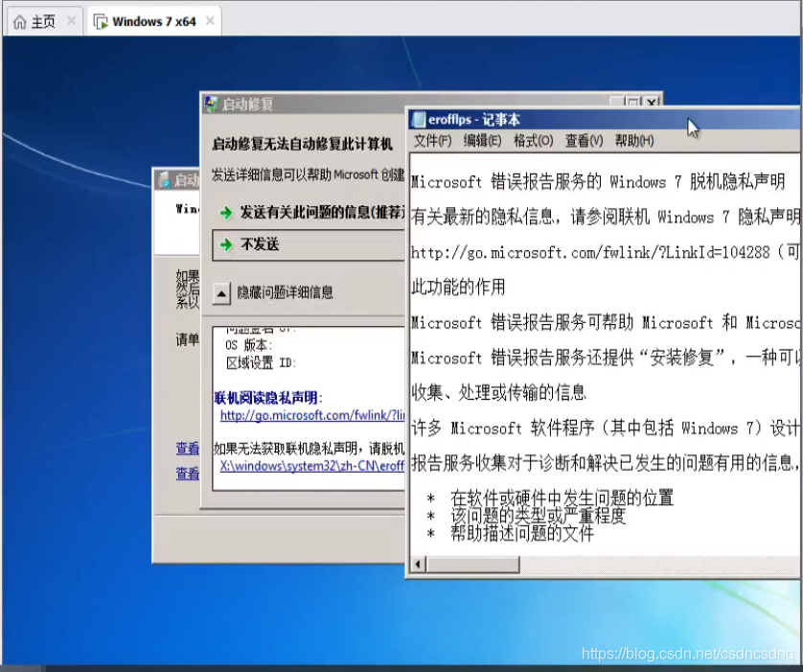Click back window title icon 启动
Image resolution: width=803 pixels, height=672 pixels.
163,180
